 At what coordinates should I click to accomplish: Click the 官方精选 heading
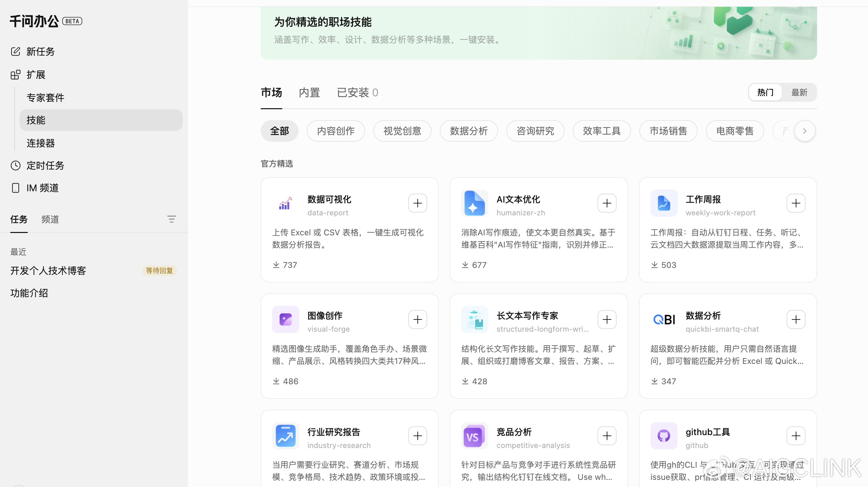(277, 164)
